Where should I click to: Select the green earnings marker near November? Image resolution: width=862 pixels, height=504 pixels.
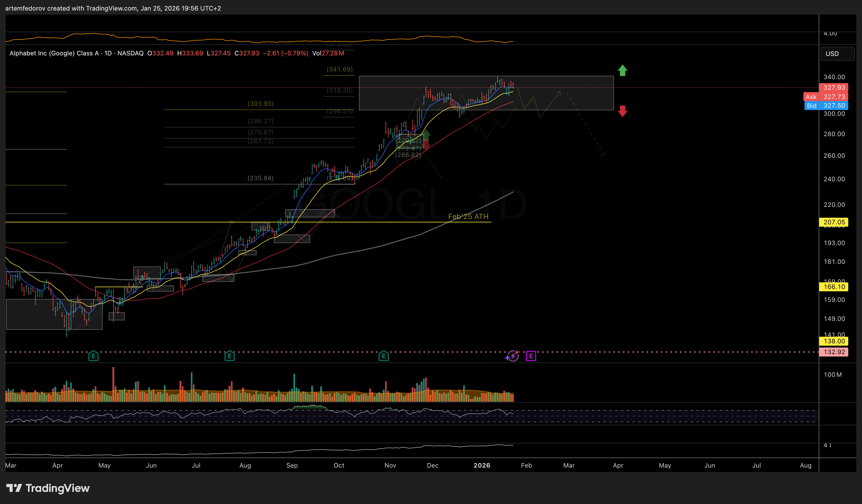click(x=384, y=356)
